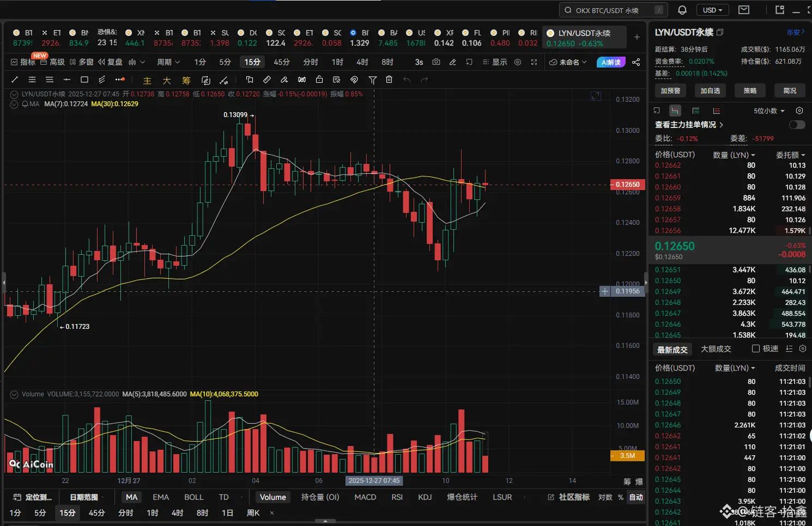Select the 筹 chip distribution tool
Viewport: 812px width, 526px height.
pos(186,80)
